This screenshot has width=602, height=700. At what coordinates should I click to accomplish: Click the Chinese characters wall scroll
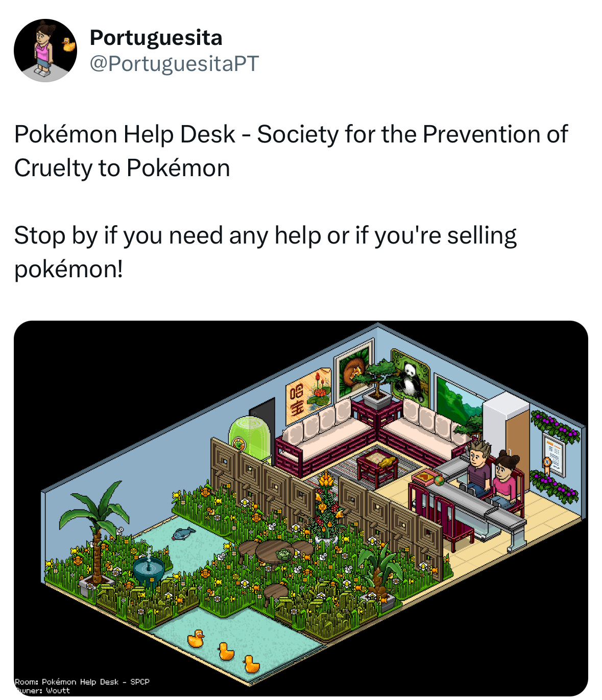(x=308, y=395)
